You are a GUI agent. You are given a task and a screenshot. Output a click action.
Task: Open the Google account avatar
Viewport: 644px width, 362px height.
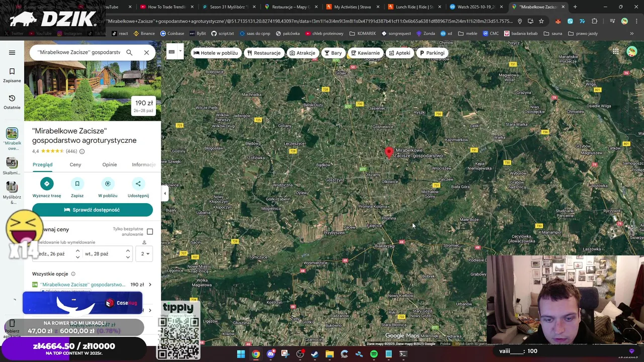click(631, 51)
